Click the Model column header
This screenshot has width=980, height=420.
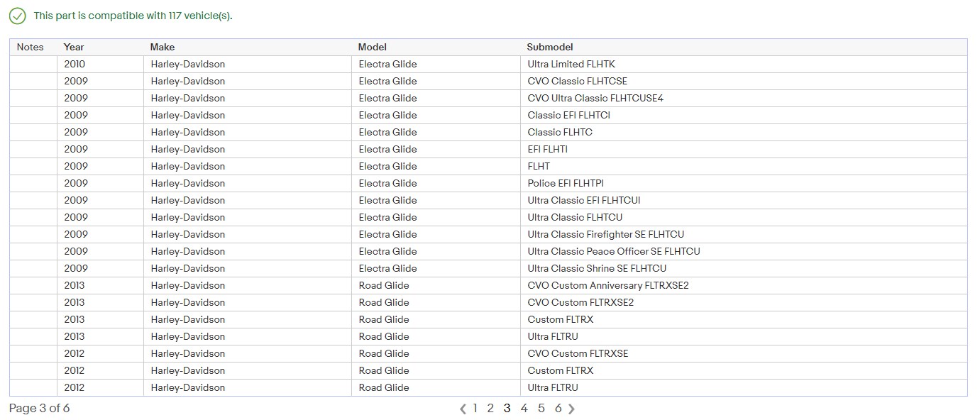(372, 48)
